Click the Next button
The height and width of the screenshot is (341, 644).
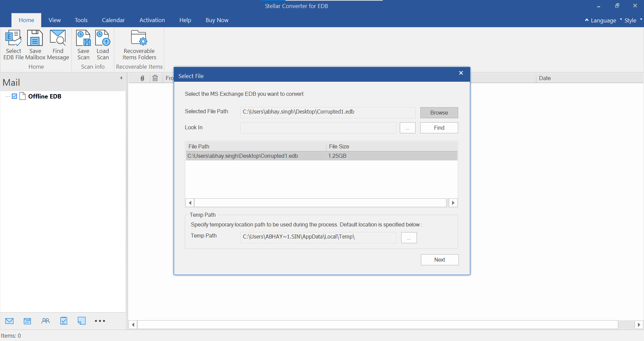440,260
